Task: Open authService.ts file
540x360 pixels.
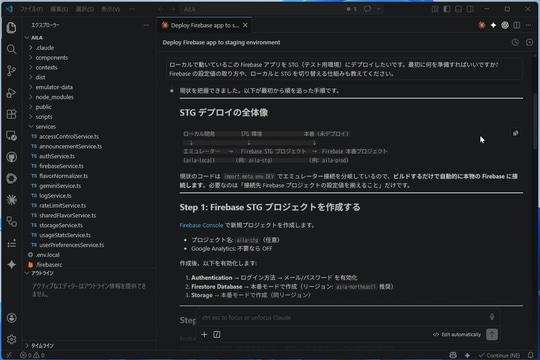Action: (x=57, y=156)
